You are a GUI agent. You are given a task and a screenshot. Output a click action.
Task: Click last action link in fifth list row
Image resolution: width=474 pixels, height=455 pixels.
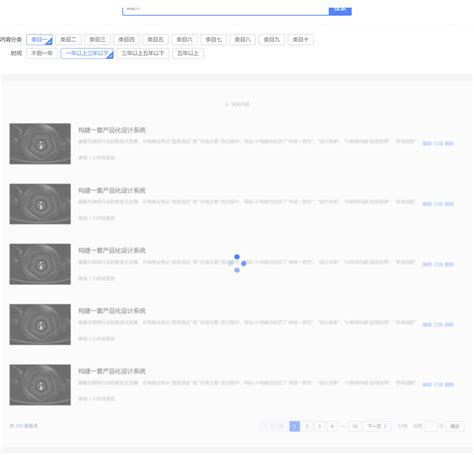449,385
